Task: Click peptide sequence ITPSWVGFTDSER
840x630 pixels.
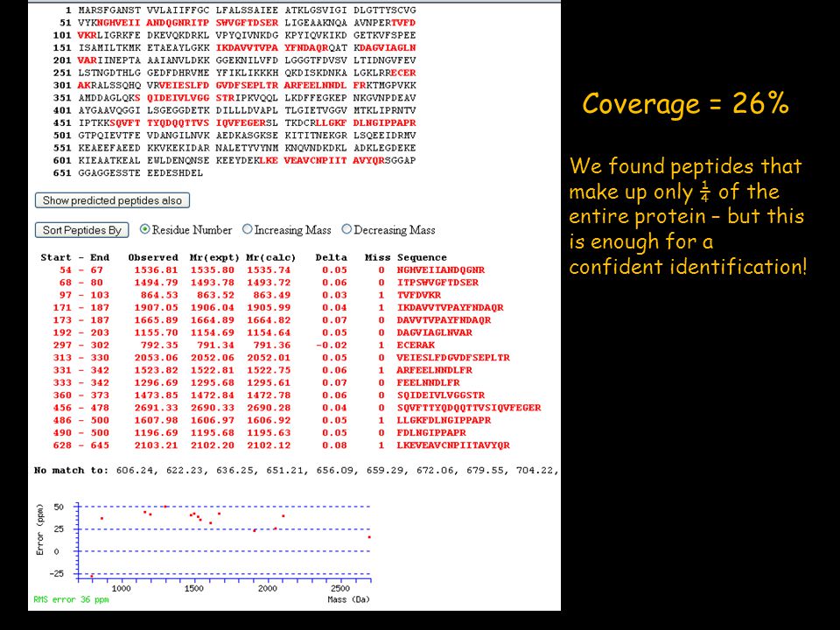Action: (x=437, y=283)
